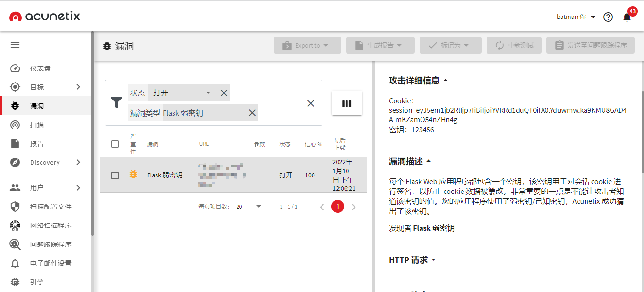644x292 pixels.
Task: Click the severity bug icon in Flask row
Action: (x=133, y=175)
